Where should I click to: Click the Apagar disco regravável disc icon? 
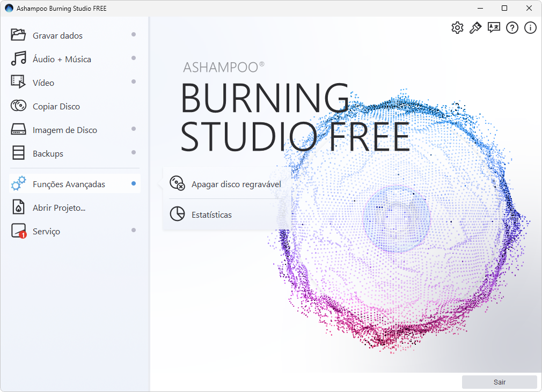point(177,183)
